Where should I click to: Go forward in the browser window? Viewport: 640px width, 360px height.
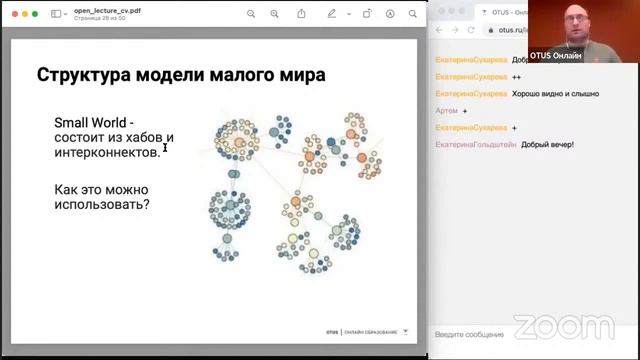pyautogui.click(x=455, y=30)
